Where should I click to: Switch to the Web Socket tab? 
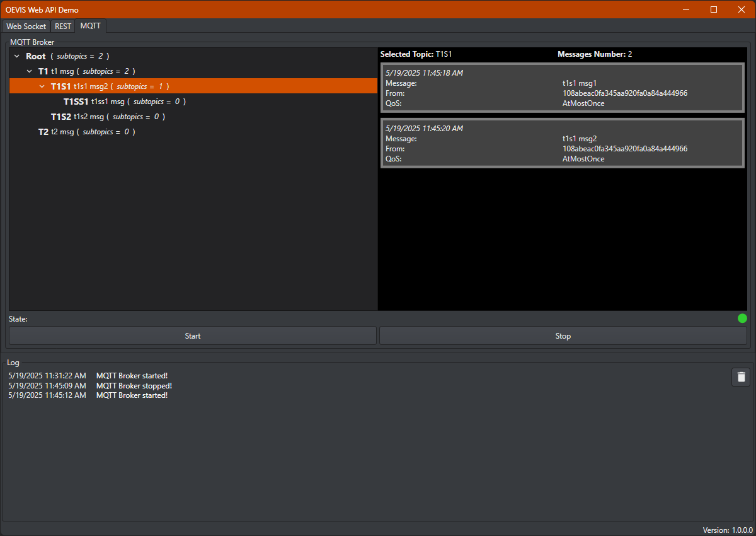(x=26, y=26)
